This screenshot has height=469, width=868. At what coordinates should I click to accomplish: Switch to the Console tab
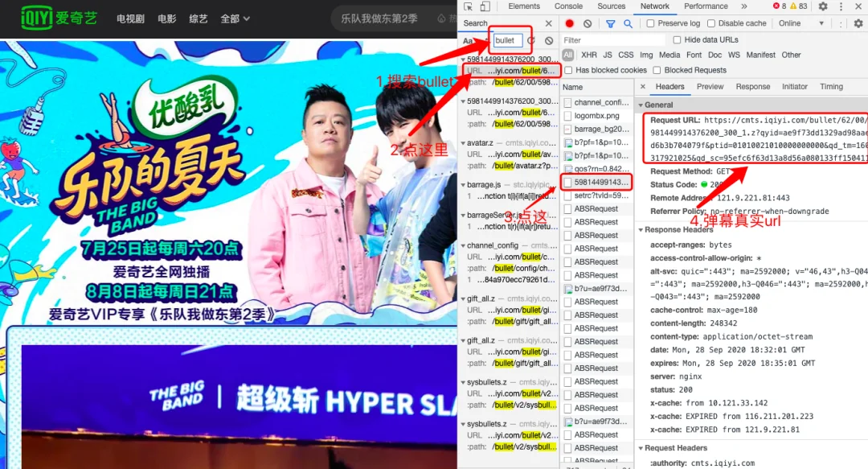(x=568, y=6)
